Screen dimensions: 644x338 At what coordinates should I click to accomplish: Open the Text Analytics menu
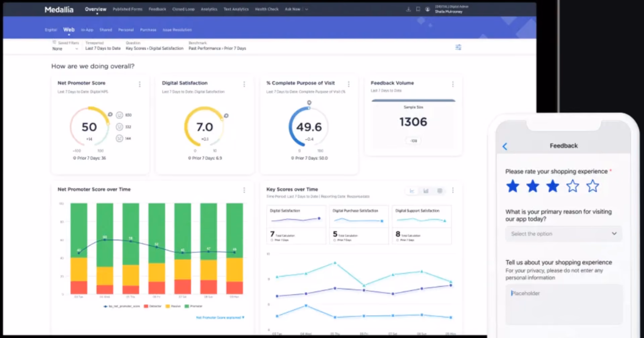(236, 9)
